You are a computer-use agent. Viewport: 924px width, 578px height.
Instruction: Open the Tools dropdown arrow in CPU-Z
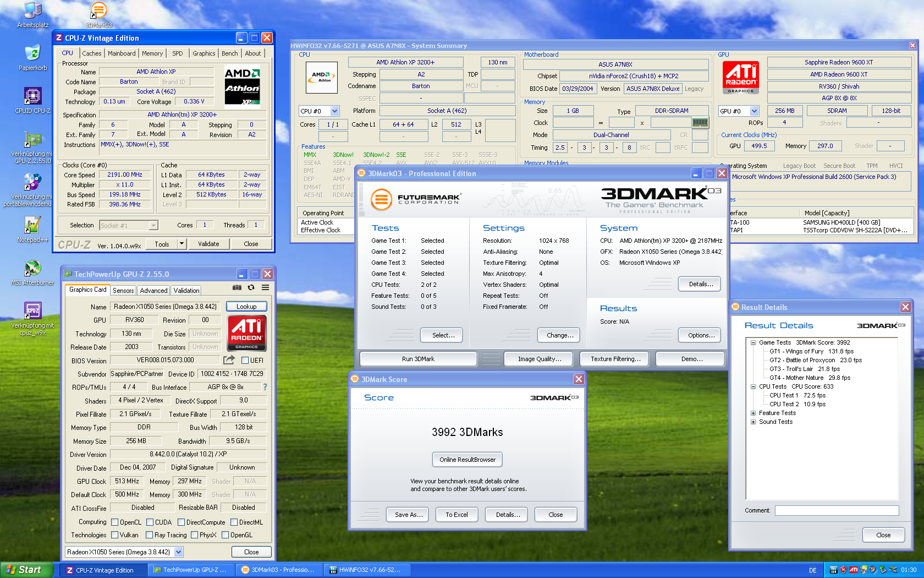(x=182, y=244)
